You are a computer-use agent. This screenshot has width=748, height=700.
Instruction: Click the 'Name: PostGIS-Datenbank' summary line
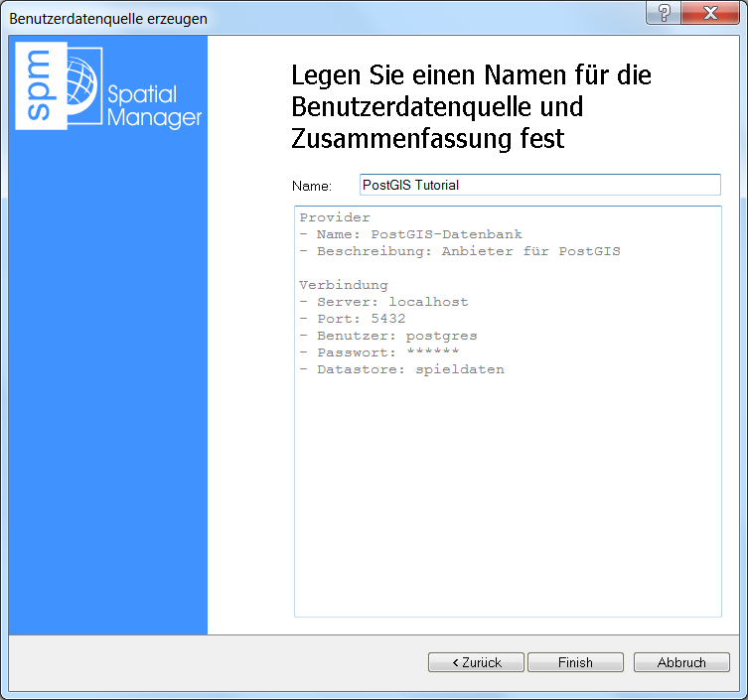[410, 234]
